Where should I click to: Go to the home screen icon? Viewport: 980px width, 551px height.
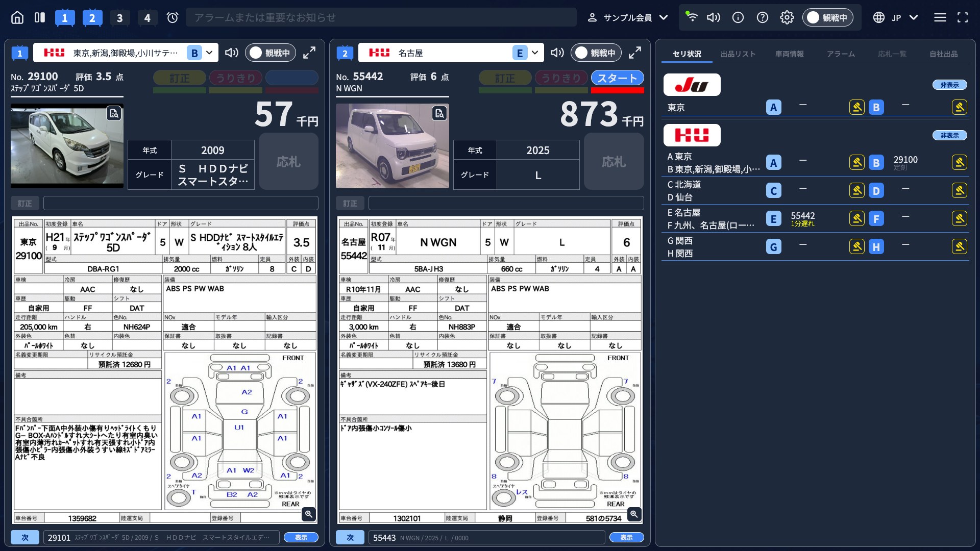(17, 18)
